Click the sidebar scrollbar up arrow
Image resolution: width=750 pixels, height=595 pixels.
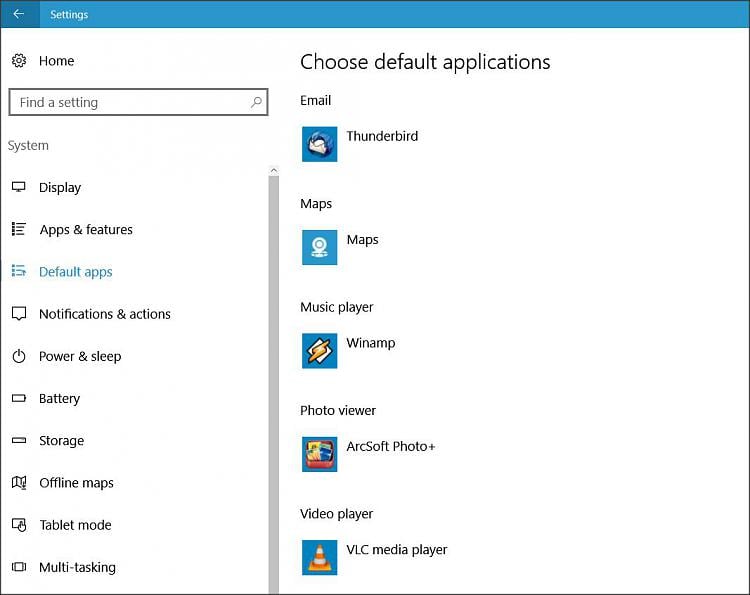(274, 171)
